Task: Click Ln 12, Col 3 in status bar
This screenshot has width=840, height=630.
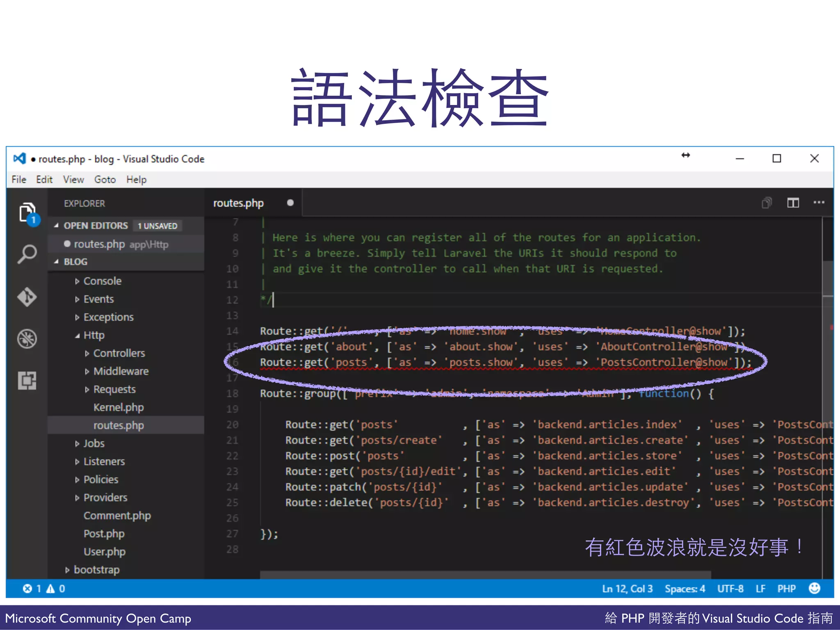Action: tap(627, 589)
